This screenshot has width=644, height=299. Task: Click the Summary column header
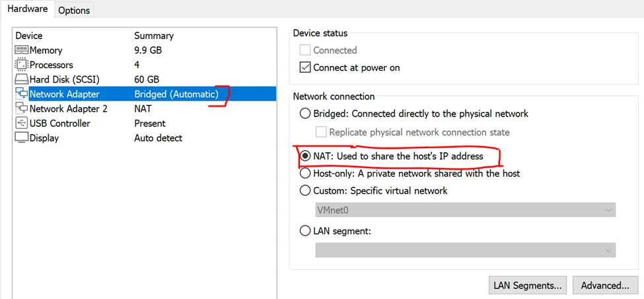(x=154, y=36)
